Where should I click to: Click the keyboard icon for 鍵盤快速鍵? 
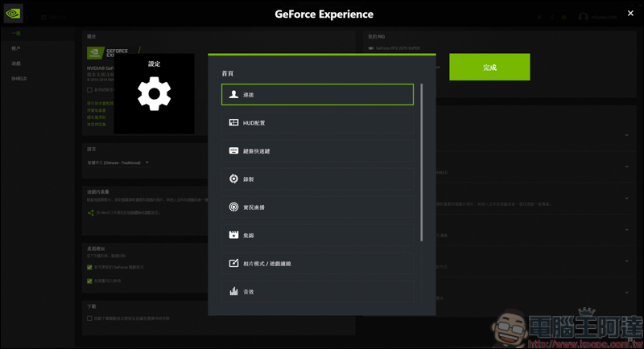pyautogui.click(x=233, y=151)
